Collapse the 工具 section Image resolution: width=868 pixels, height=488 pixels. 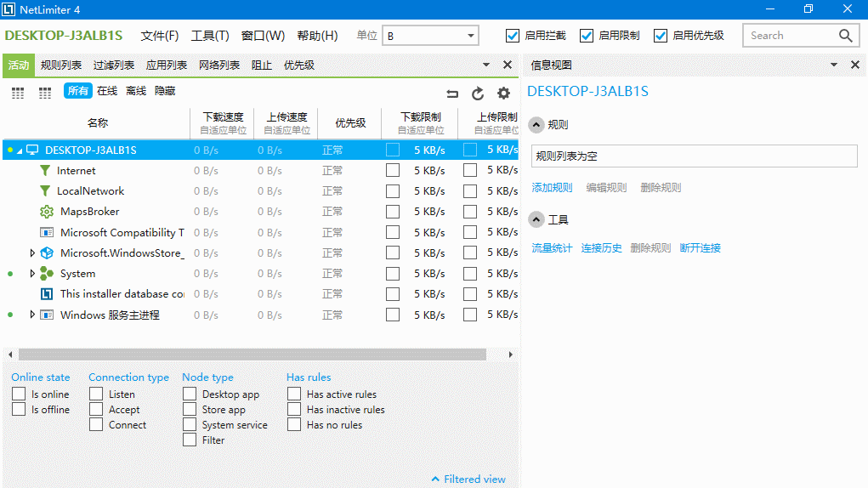point(536,219)
